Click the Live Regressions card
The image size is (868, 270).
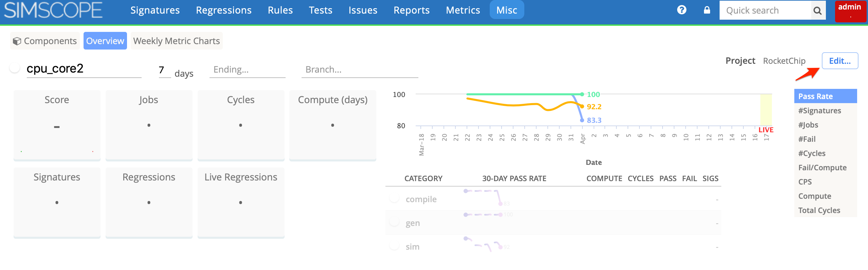241,203
